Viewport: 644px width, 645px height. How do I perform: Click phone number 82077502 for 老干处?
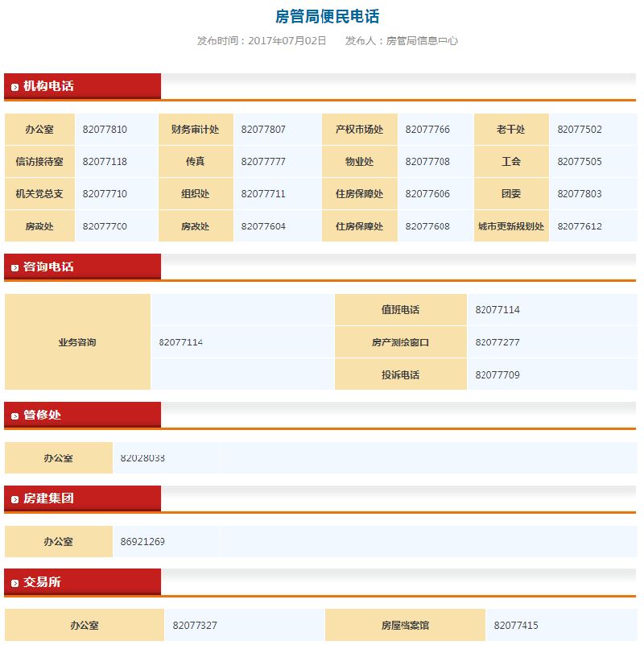[x=579, y=130]
